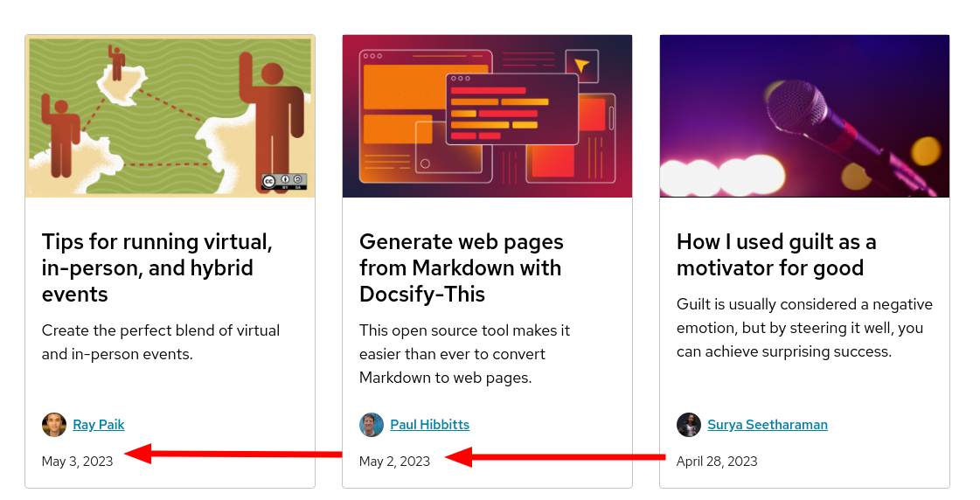Click the yellow cursor arrow in Docsify illustration
The width and height of the screenshot is (980, 500).
(582, 66)
